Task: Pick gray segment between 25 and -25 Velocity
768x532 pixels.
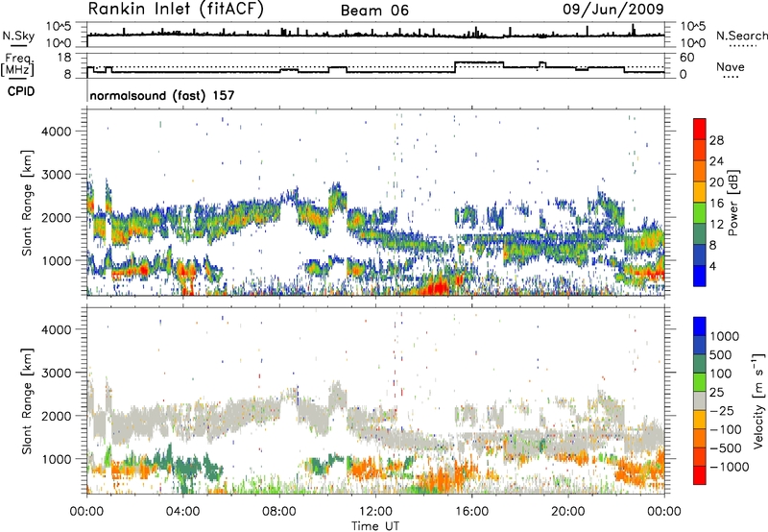Action: [x=700, y=400]
